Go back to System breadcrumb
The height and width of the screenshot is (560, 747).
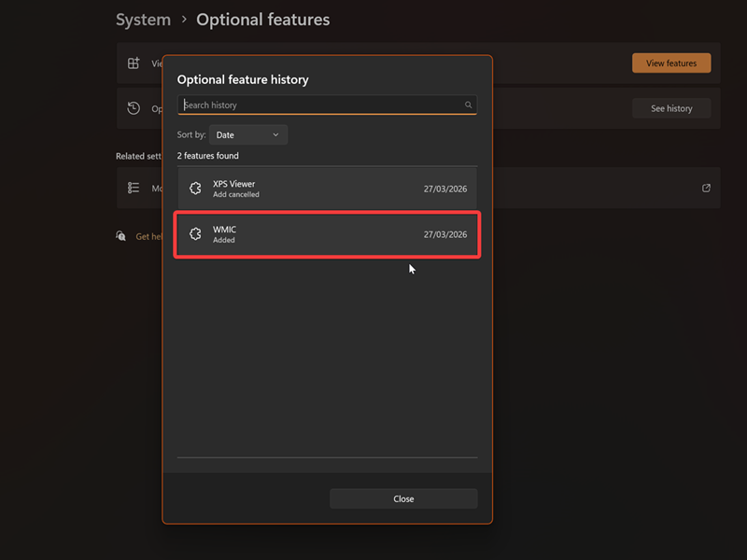(x=143, y=20)
